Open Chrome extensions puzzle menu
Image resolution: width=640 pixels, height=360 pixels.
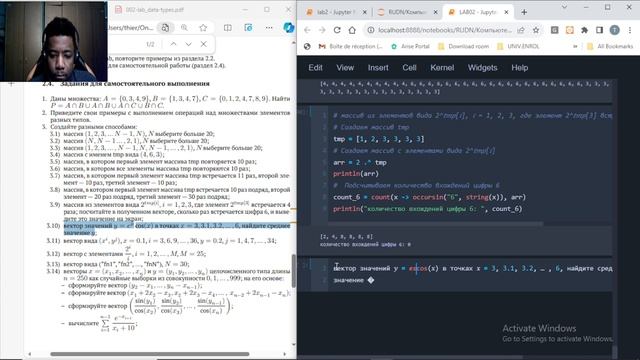584,30
